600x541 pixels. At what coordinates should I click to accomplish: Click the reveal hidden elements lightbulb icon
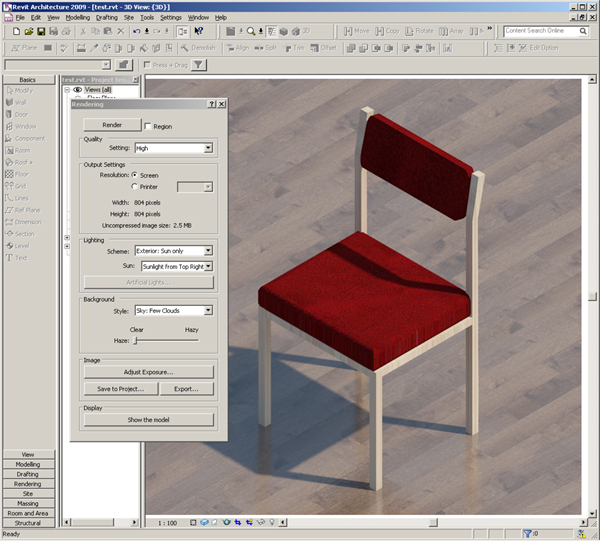point(272,522)
